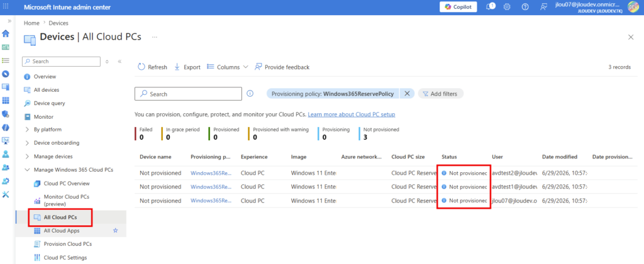Open policy link in jlou07 row
Viewport: 644px width, 264px height.
pyautogui.click(x=211, y=201)
